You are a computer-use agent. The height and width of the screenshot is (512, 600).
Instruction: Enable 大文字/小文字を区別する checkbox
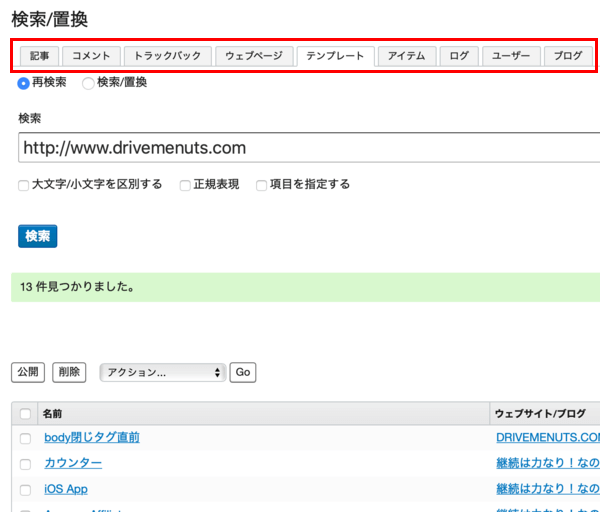[23, 185]
